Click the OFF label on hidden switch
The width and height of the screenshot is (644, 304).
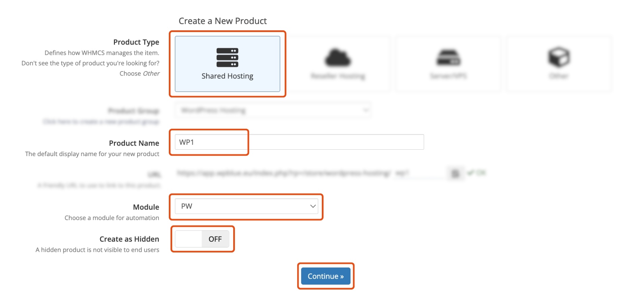[215, 239]
